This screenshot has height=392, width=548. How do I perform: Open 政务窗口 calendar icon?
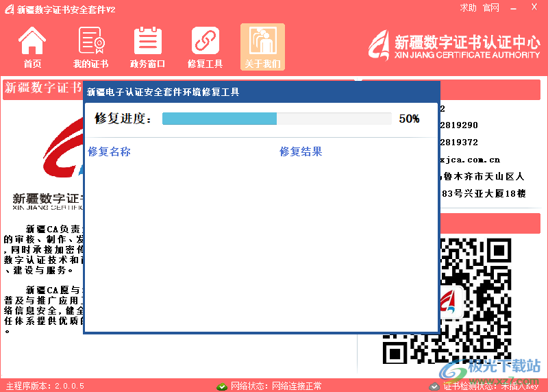pyautogui.click(x=147, y=47)
